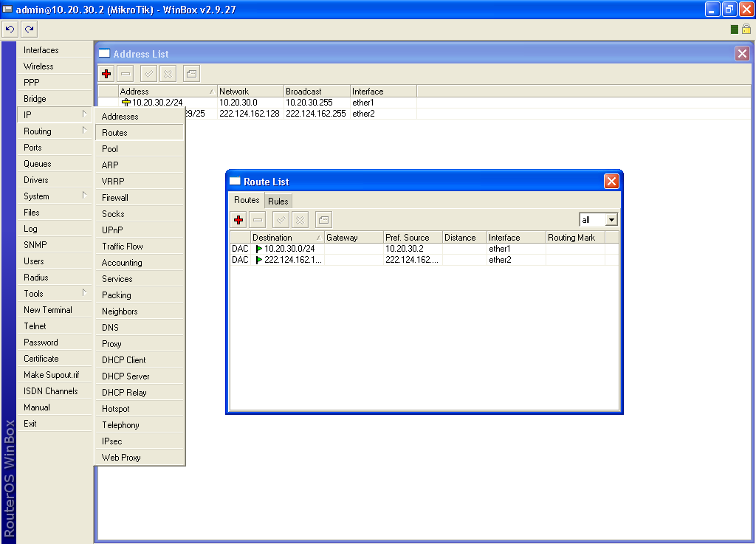Click the comment button in Route List toolbar

323,220
